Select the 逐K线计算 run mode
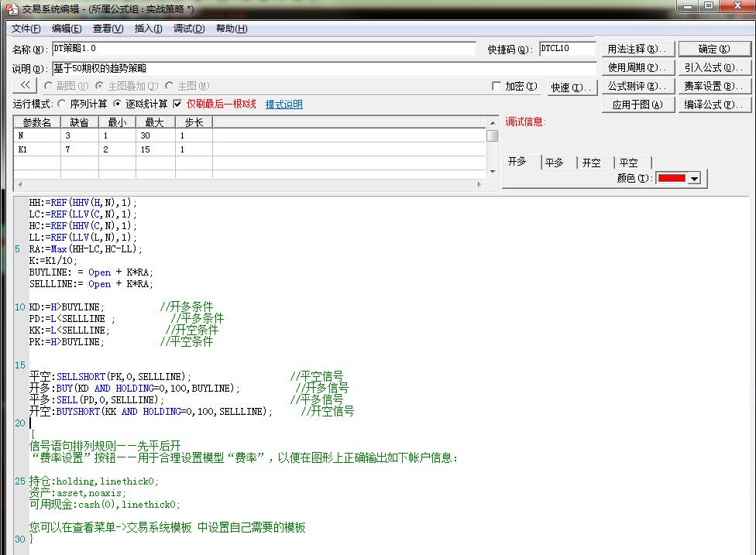This screenshot has width=756, height=555. pyautogui.click(x=118, y=104)
